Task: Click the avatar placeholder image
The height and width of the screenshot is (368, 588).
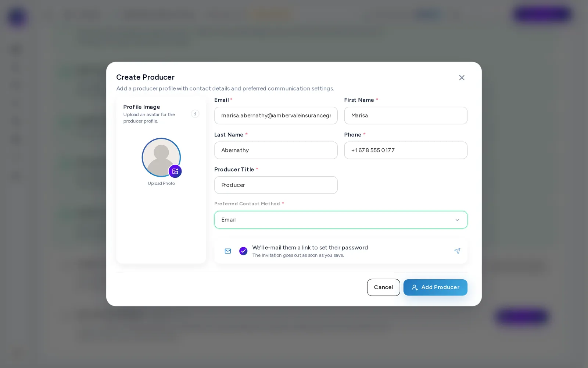Action: pos(161,158)
